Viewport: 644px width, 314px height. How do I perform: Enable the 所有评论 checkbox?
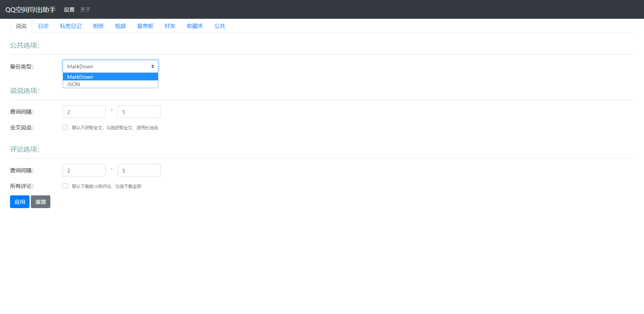coord(65,186)
